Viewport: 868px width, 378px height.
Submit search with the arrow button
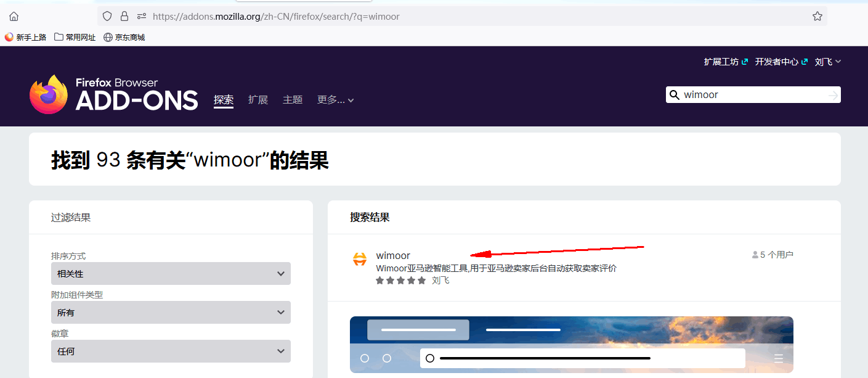(833, 95)
